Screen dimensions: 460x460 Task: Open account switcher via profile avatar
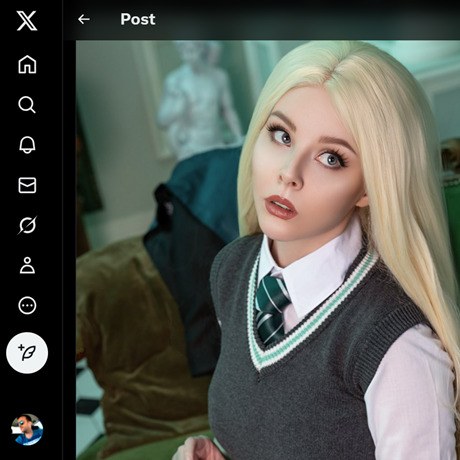tap(27, 429)
